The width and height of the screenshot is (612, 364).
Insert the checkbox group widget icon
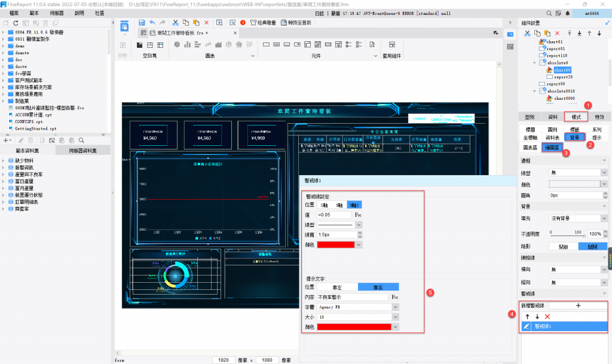(359, 44)
